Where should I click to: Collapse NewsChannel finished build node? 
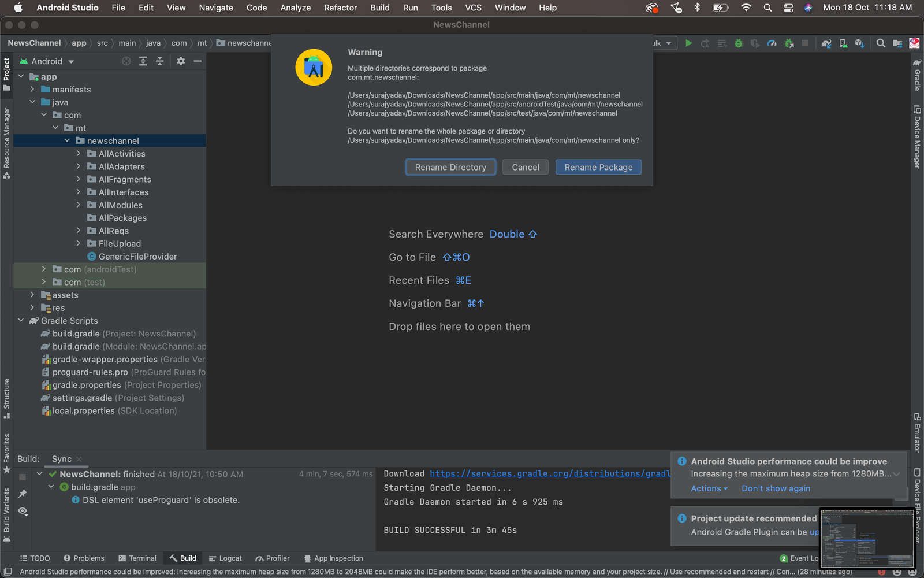(x=39, y=474)
